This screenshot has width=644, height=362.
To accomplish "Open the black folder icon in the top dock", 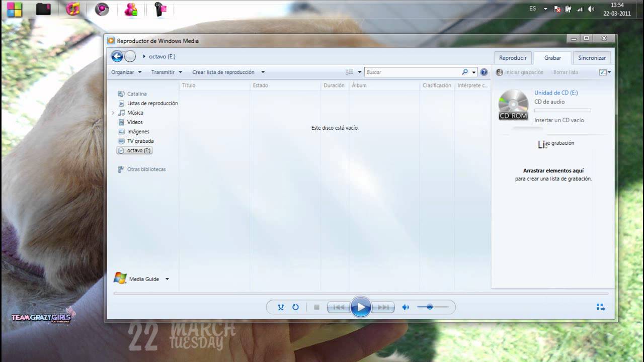I will click(x=44, y=9).
